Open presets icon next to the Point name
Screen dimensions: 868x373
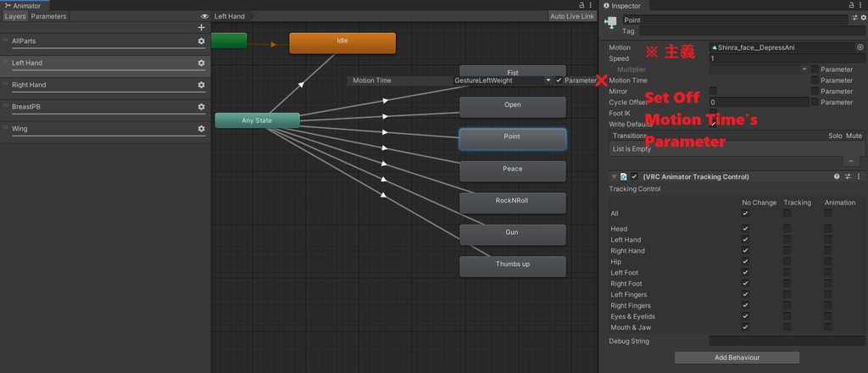(854, 19)
